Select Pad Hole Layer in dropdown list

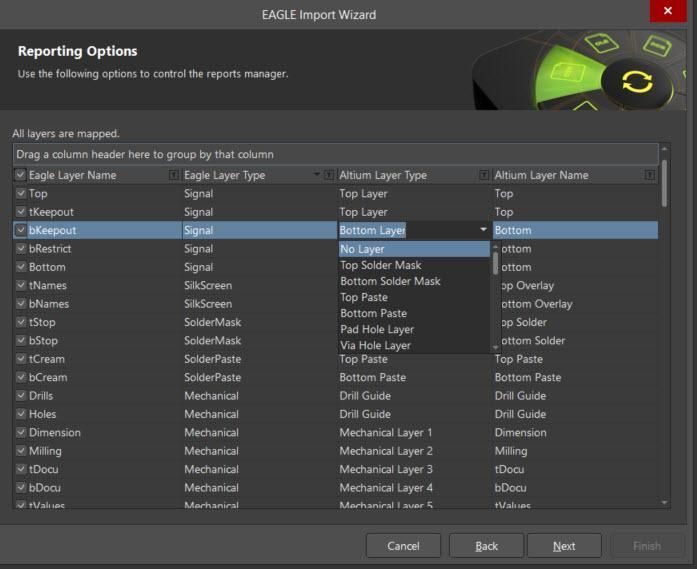click(x=414, y=329)
